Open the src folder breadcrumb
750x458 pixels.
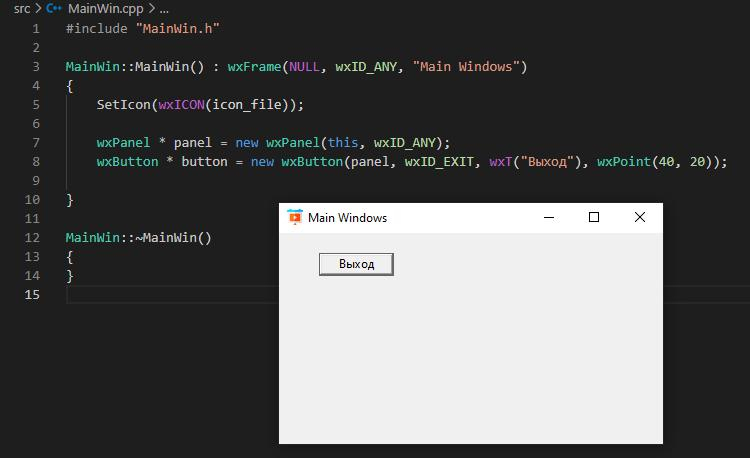click(21, 8)
